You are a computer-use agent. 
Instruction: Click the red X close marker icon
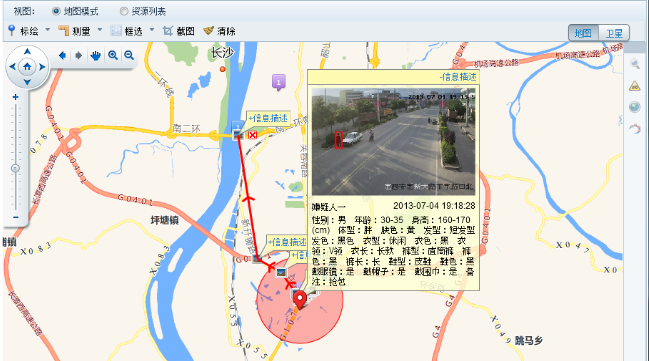coord(252,135)
